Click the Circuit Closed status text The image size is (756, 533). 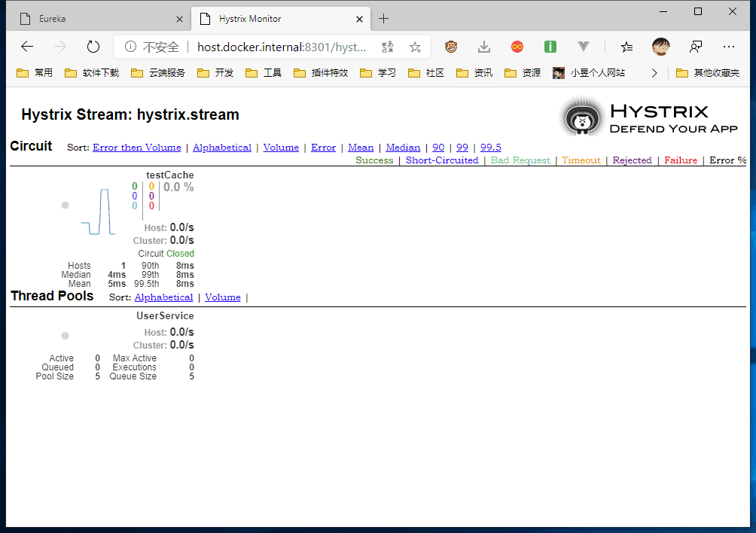coord(166,254)
